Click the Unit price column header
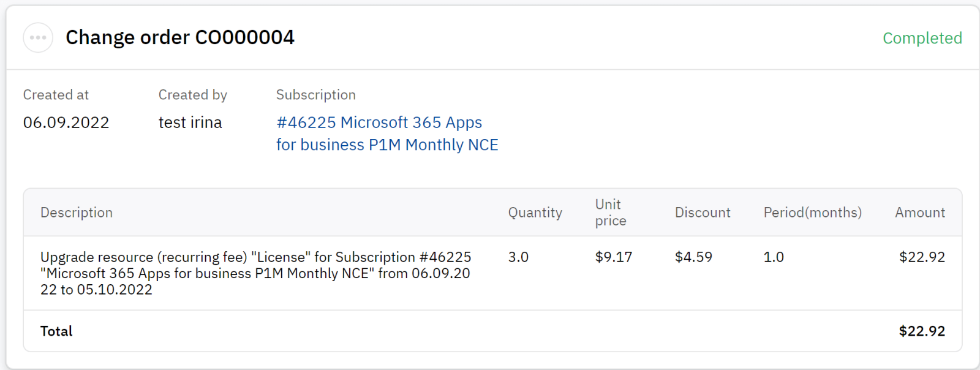 pos(610,213)
